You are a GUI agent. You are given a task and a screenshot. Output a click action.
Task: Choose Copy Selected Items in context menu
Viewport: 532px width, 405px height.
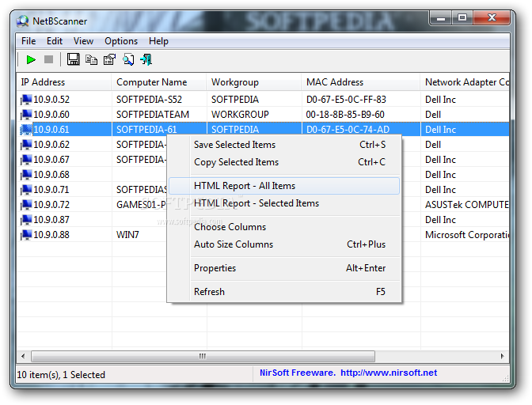tap(284, 162)
